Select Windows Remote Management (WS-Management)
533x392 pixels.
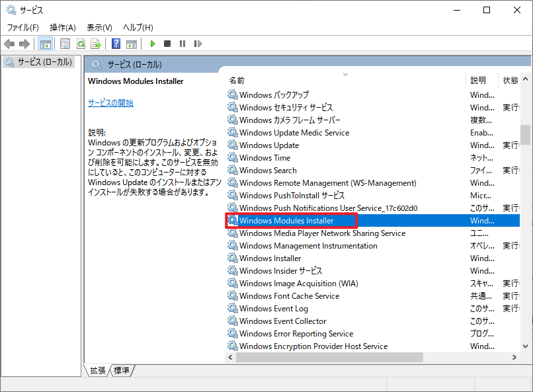(x=373, y=182)
